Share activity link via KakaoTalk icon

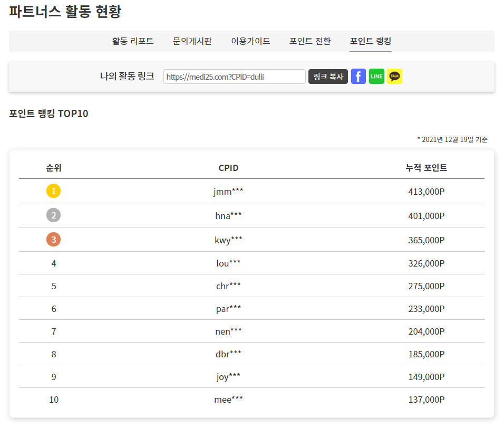pyautogui.click(x=394, y=76)
